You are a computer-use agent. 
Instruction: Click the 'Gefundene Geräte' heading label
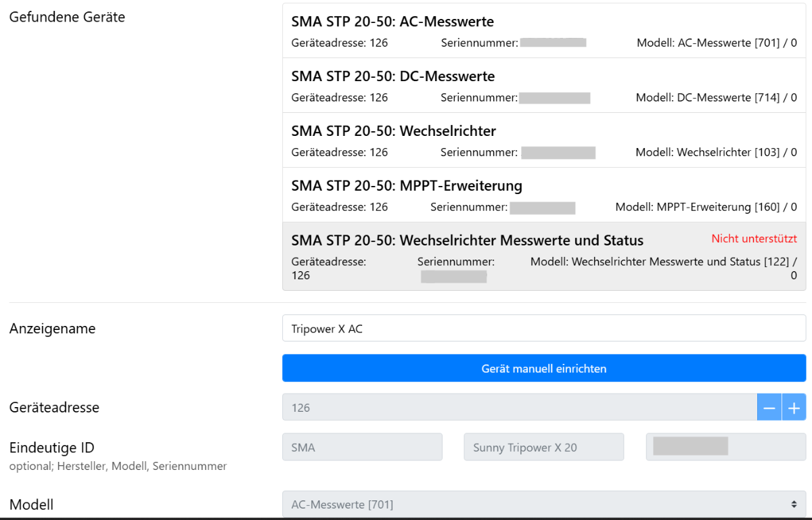point(67,18)
